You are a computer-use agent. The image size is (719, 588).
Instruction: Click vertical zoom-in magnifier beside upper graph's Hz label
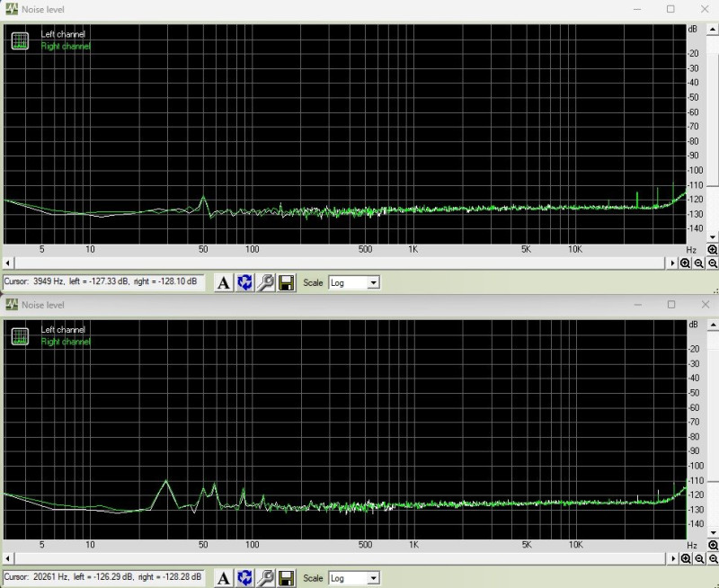[x=712, y=250]
